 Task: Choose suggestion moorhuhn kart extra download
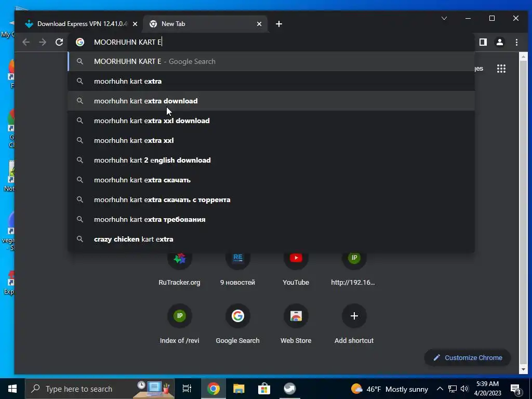(x=271, y=101)
